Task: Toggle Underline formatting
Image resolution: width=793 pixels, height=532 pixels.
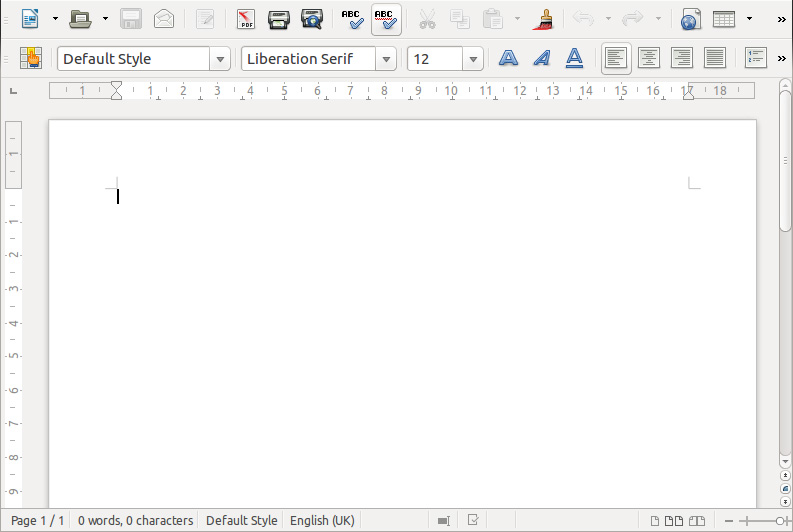Action: click(x=574, y=58)
